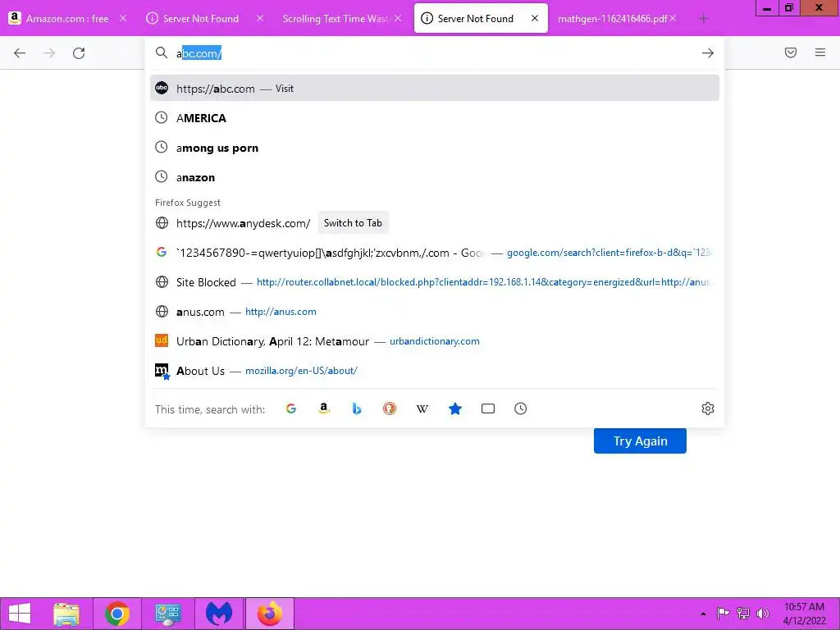
Task: Open the clock showing 10:57 AM
Action: (x=805, y=614)
